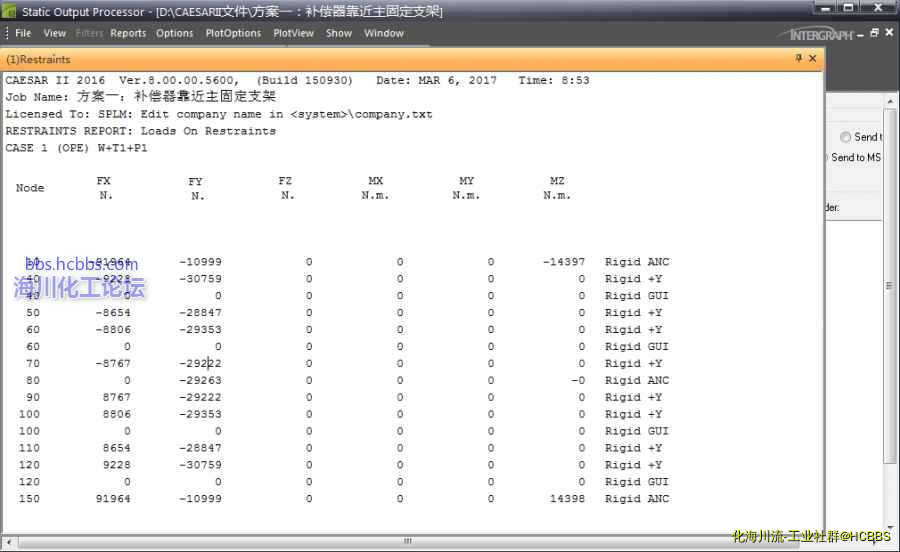The width and height of the screenshot is (900, 552).
Task: Click the horizontal scrollbar thumb
Action: pyautogui.click(x=408, y=541)
